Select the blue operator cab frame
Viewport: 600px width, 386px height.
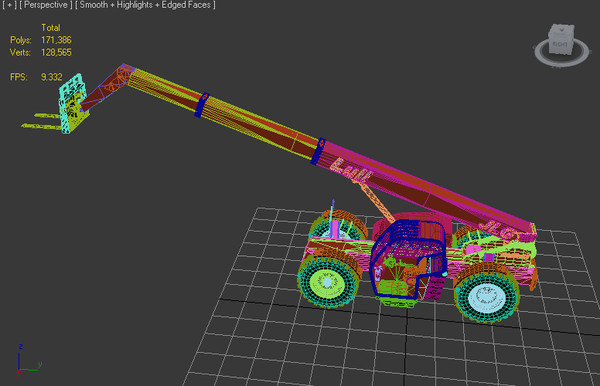click(408, 259)
